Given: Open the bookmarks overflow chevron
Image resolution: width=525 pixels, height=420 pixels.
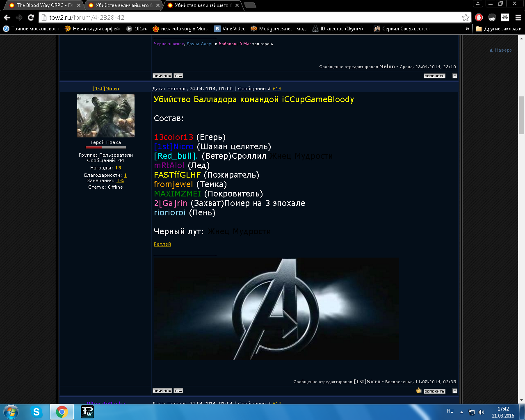Looking at the screenshot, I should [x=467, y=29].
